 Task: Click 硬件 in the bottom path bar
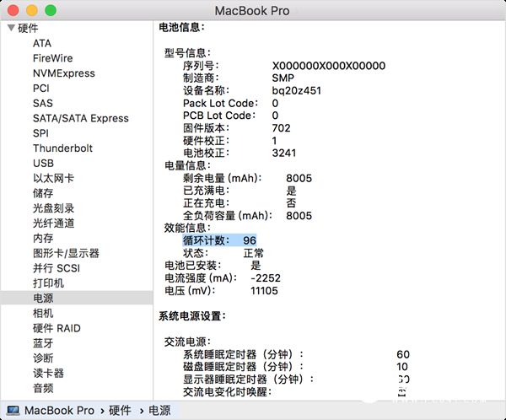click(119, 410)
